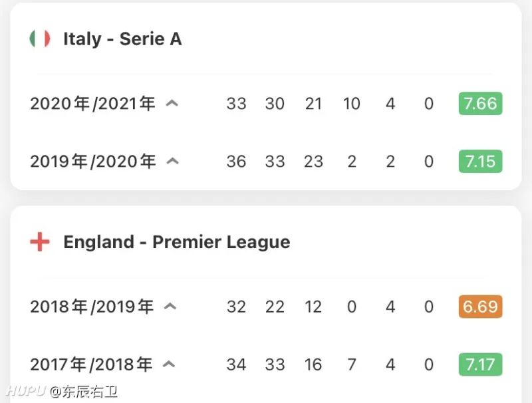Select the 2020年/2021年 season label
This screenshot has height=403, width=532.
(92, 104)
